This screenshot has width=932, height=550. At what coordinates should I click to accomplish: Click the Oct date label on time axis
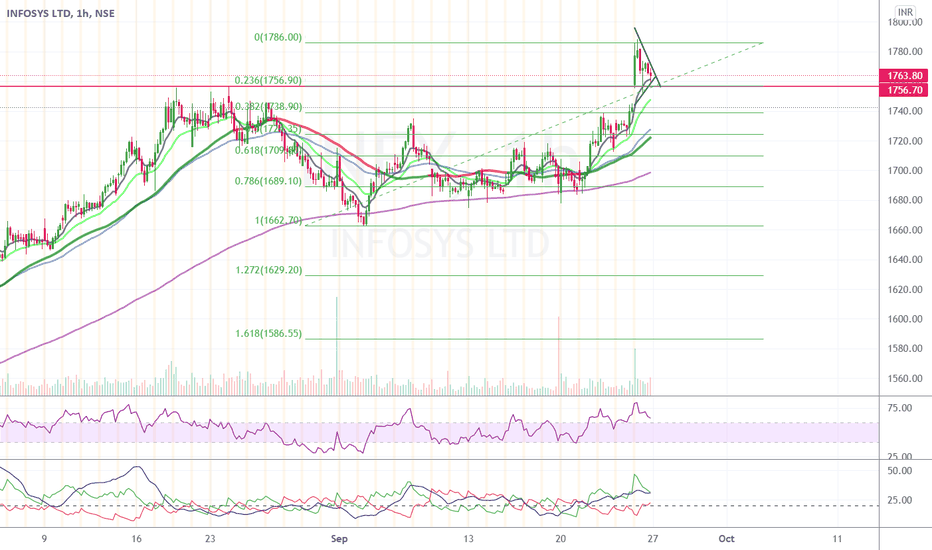[726, 539]
